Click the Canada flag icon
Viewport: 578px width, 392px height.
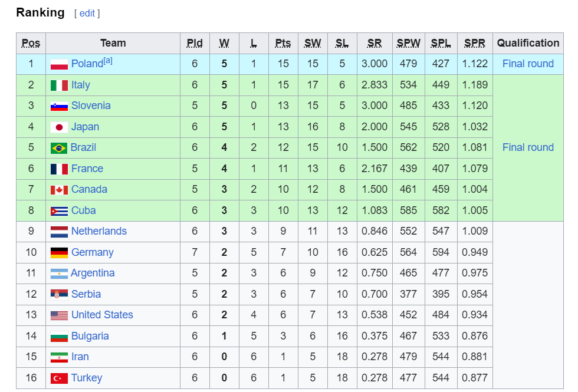tap(59, 190)
